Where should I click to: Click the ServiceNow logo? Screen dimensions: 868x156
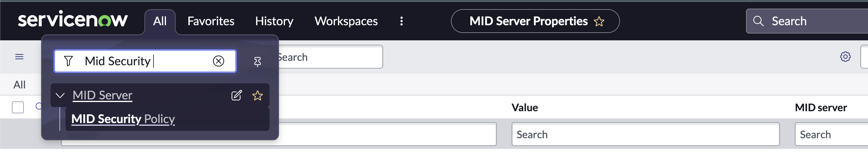click(x=73, y=20)
